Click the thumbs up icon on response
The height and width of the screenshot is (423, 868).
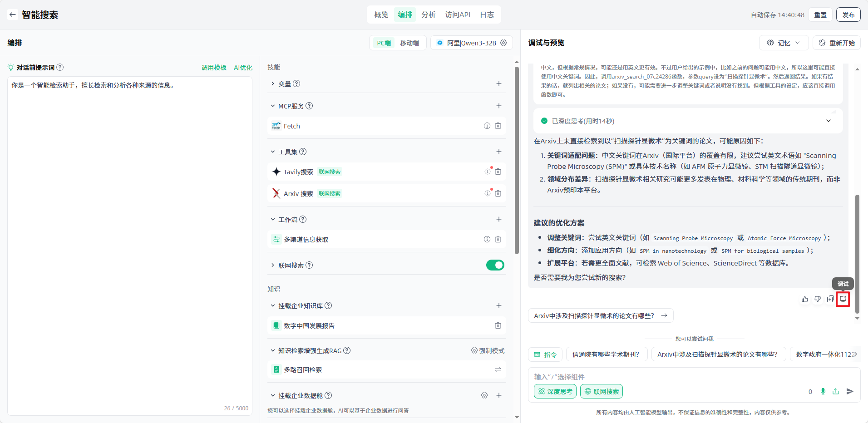[805, 299]
